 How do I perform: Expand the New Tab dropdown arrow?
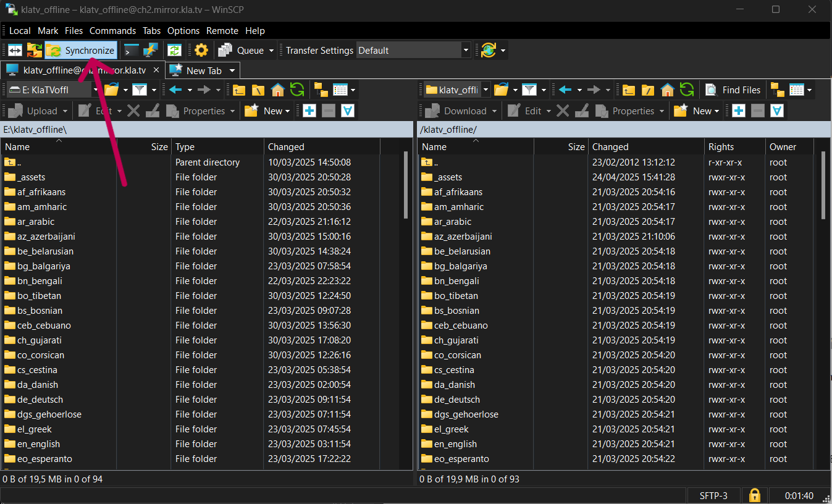coord(232,70)
